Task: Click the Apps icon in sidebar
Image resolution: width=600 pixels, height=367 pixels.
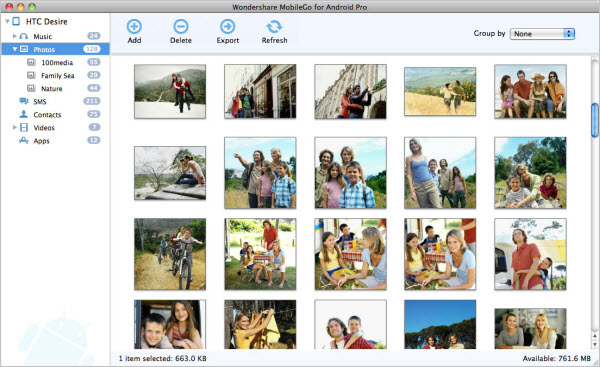Action: coord(24,140)
